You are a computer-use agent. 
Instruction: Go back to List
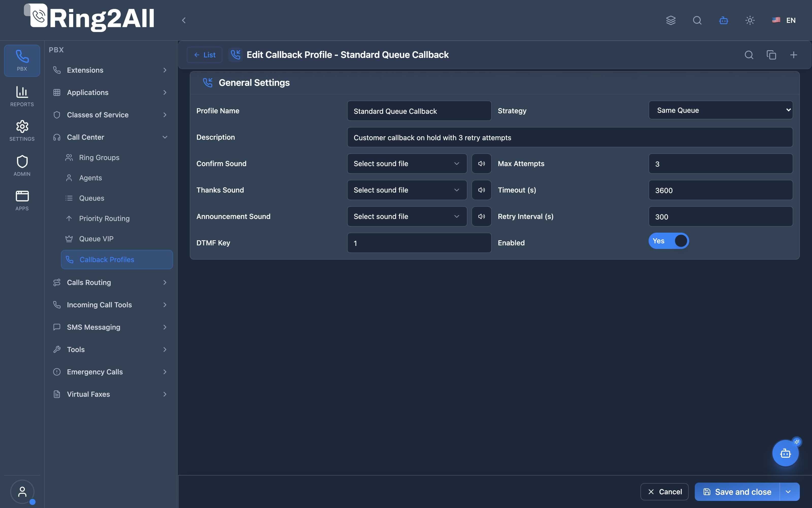click(204, 55)
